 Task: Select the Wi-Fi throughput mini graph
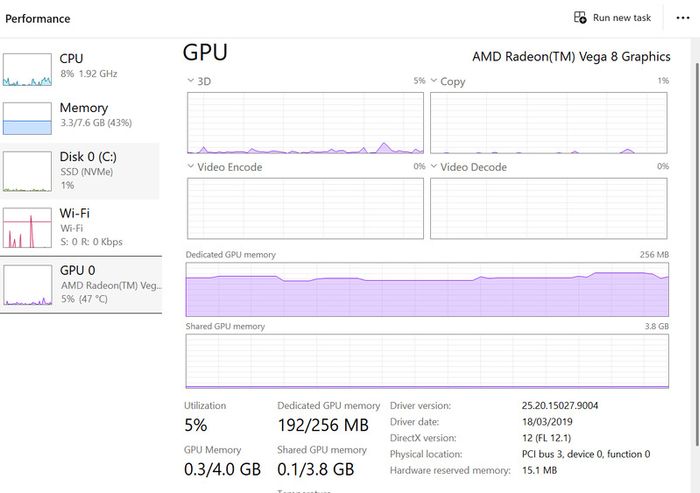click(x=27, y=228)
